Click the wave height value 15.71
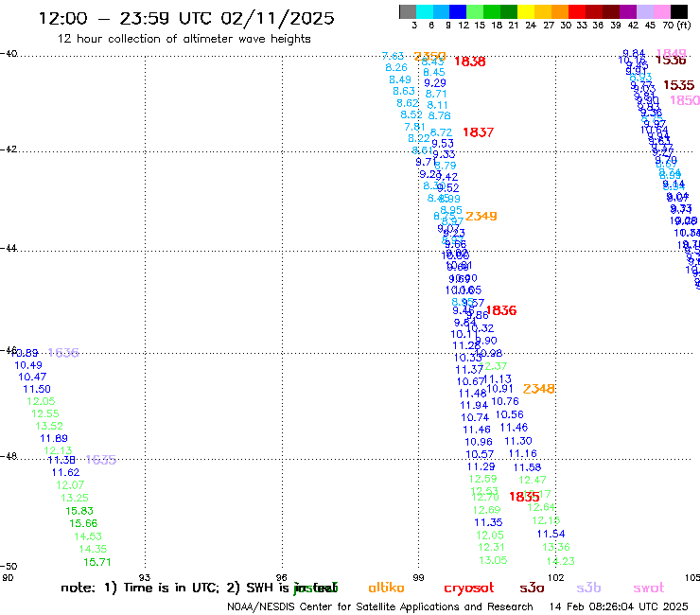Image resolution: width=700 pixels, height=615 pixels. click(x=96, y=562)
